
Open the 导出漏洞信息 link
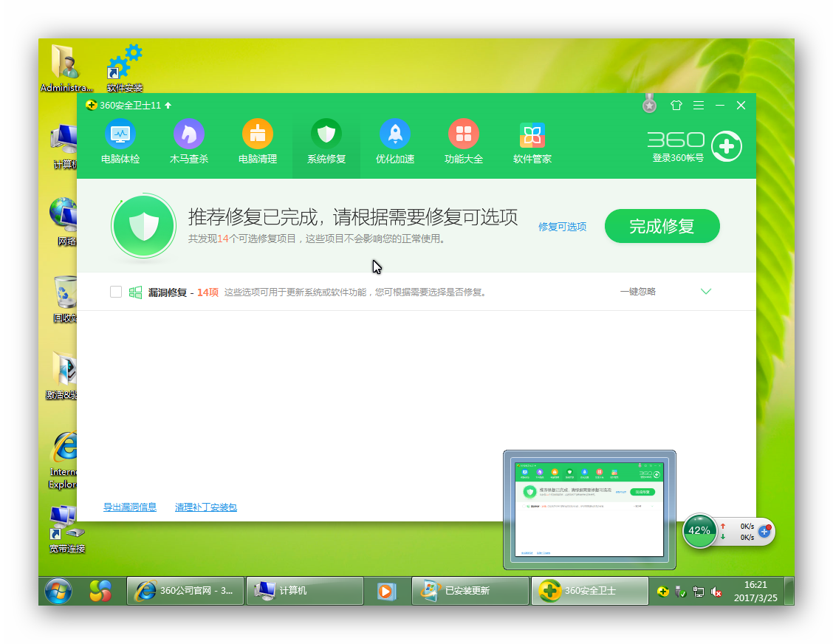pos(130,507)
